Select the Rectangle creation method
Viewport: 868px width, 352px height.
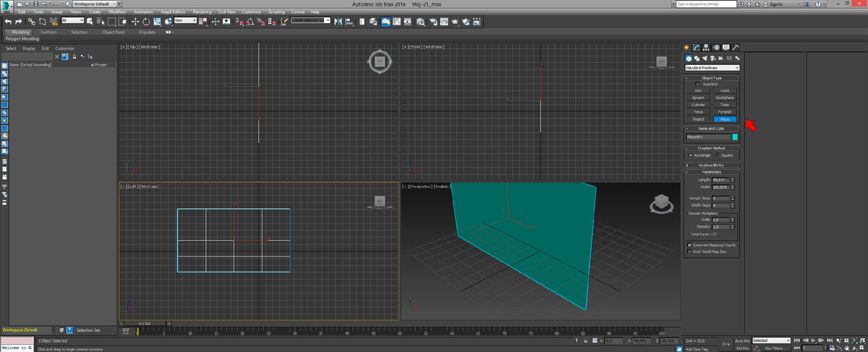[x=692, y=155]
